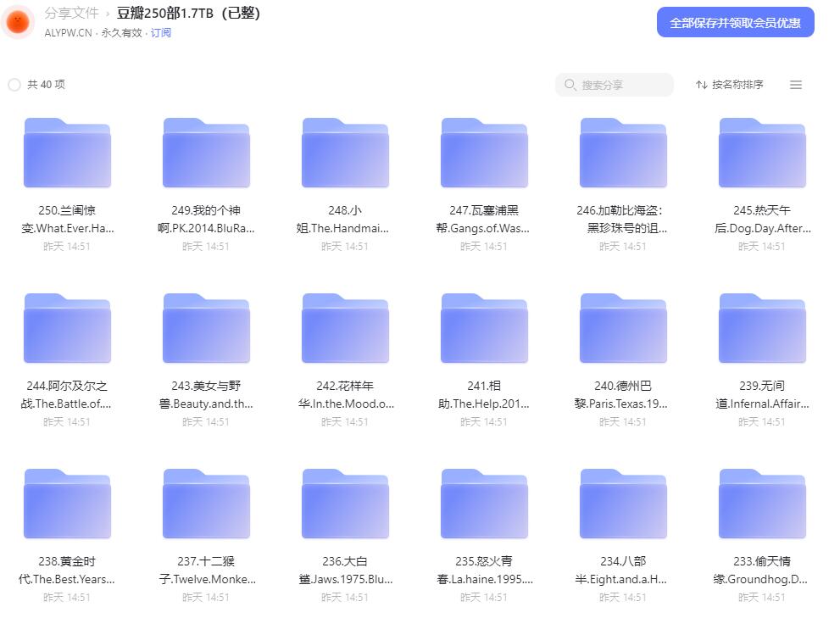Focus the 搜索分享 search field
The height and width of the screenshot is (618, 840).
[615, 85]
